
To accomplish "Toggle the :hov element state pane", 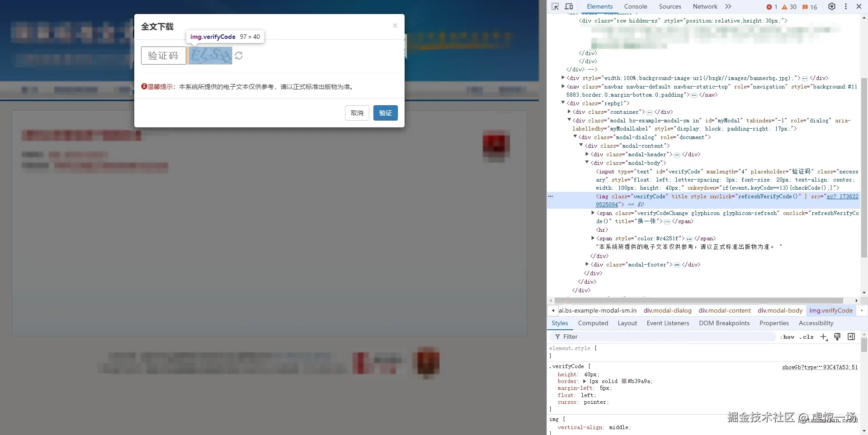I will (788, 337).
